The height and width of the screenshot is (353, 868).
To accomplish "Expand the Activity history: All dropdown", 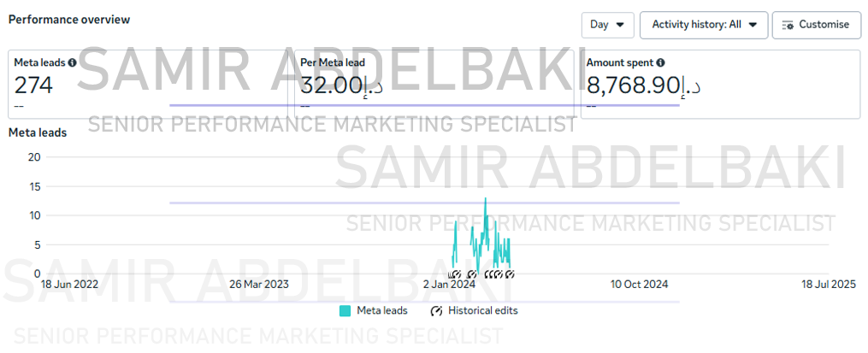I will (x=704, y=25).
